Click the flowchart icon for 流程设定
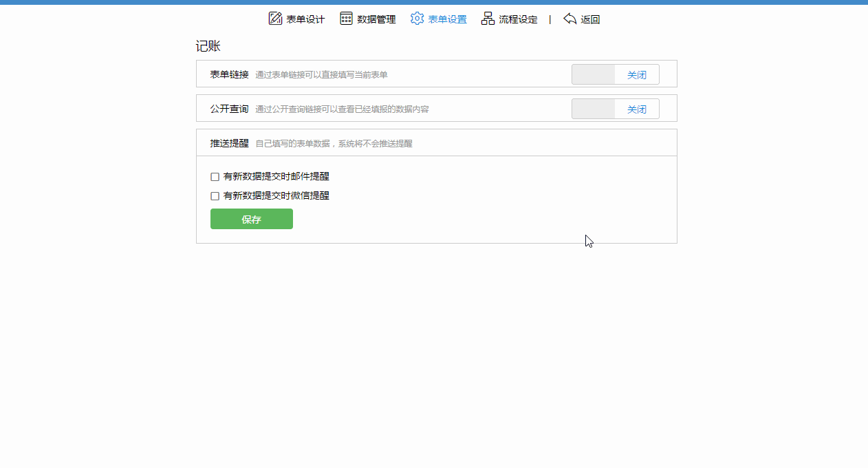 488,19
